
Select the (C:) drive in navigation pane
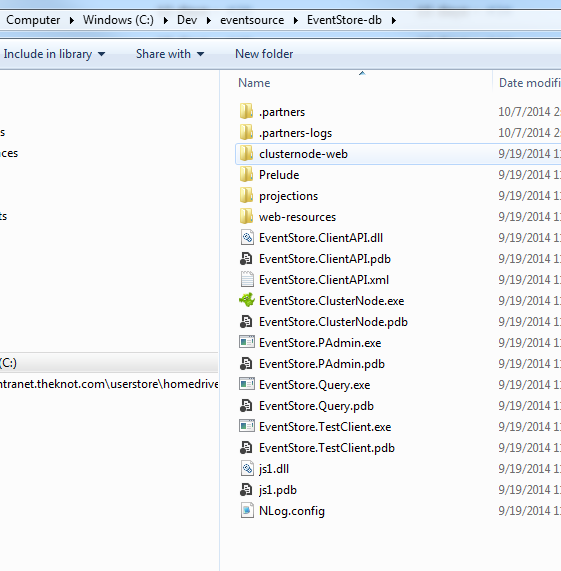coord(109,363)
